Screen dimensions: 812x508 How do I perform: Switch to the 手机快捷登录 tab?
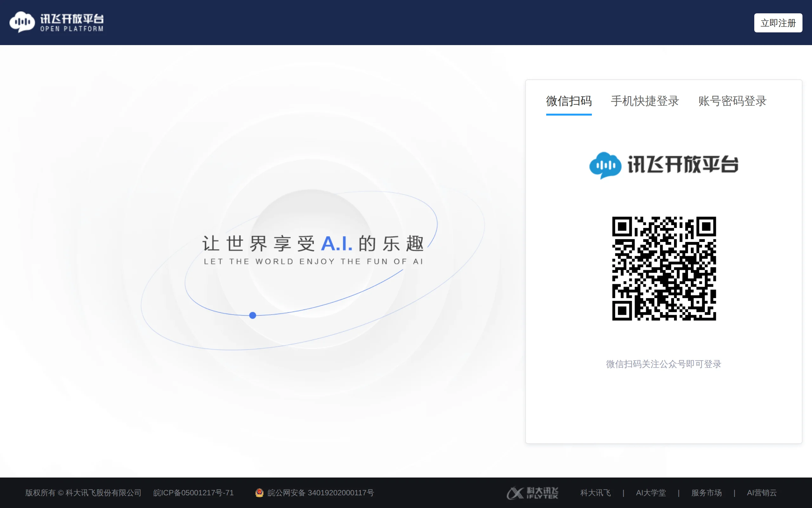(645, 101)
